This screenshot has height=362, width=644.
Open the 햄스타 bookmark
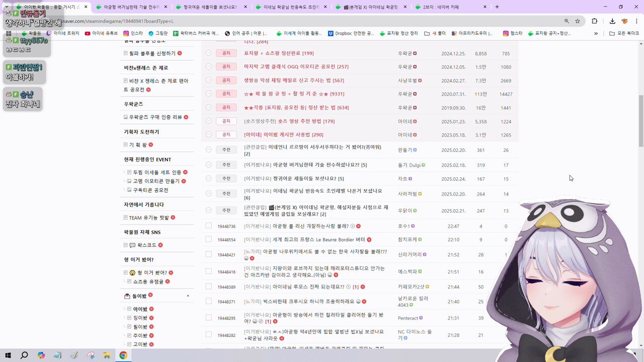click(x=513, y=33)
